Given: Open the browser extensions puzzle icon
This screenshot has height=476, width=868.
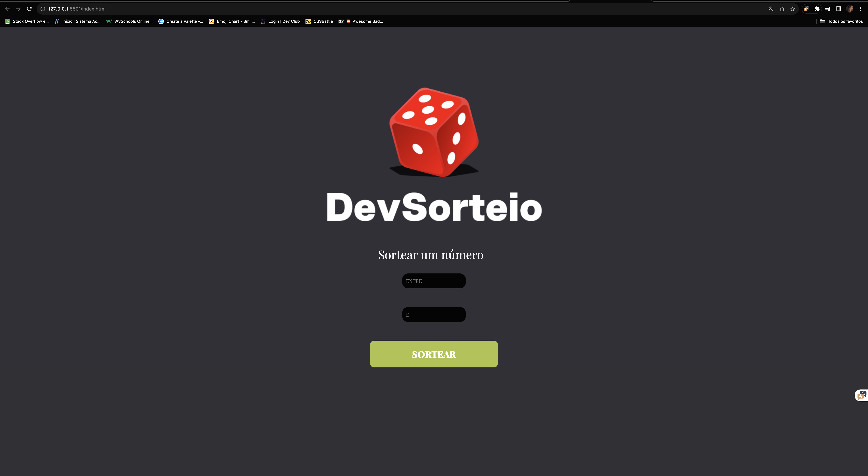Looking at the screenshot, I should (x=817, y=9).
